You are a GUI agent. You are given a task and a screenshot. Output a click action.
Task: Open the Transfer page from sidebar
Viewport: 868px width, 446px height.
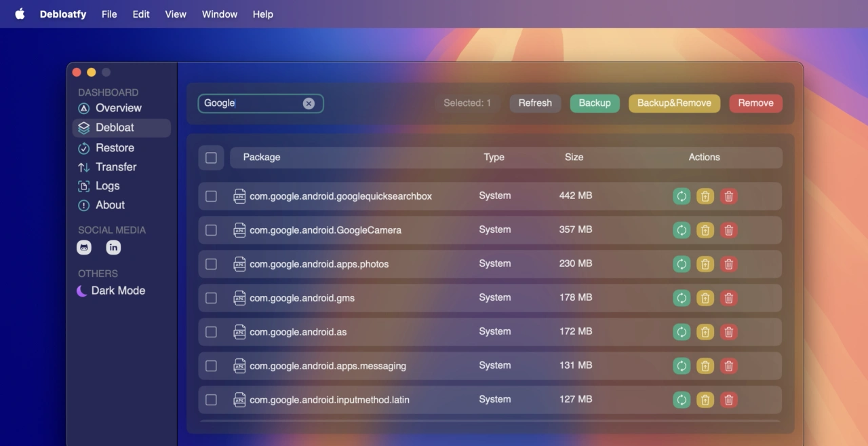(x=116, y=167)
